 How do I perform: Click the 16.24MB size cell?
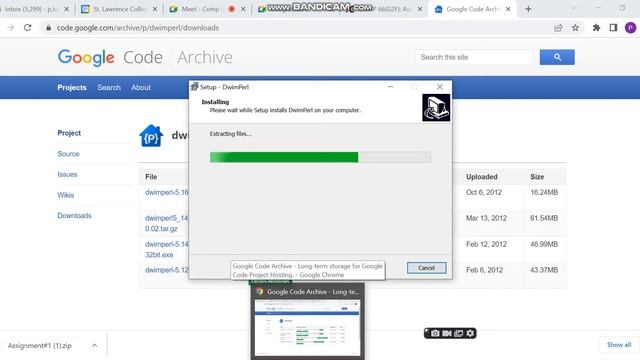click(544, 192)
